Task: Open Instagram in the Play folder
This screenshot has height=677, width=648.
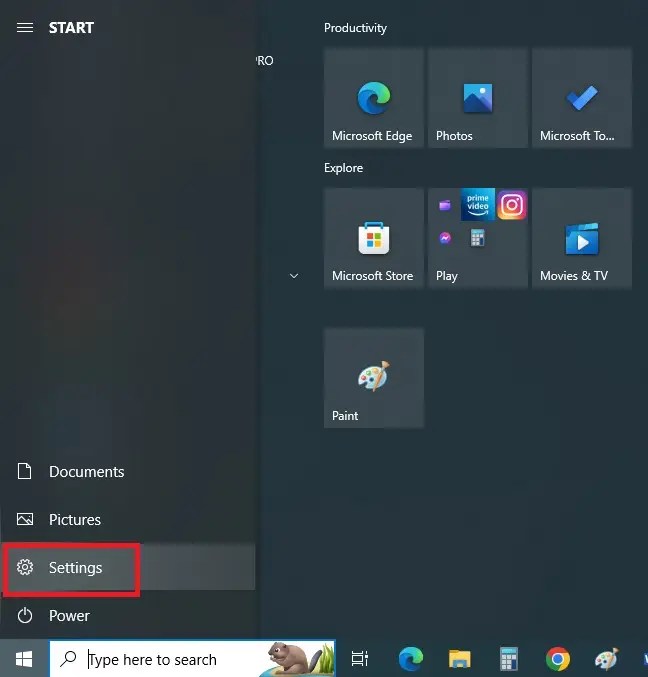Action: pyautogui.click(x=512, y=204)
